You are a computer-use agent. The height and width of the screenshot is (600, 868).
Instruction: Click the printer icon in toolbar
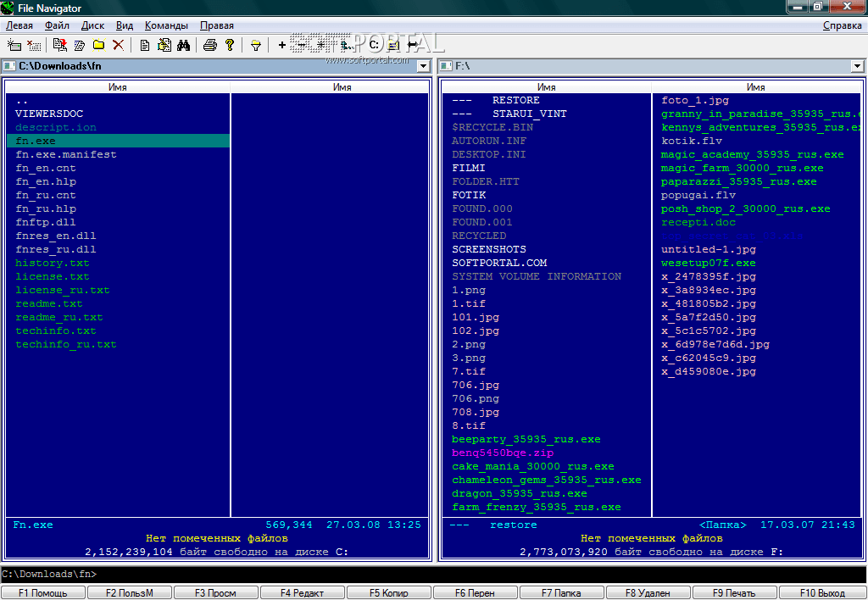tap(209, 45)
